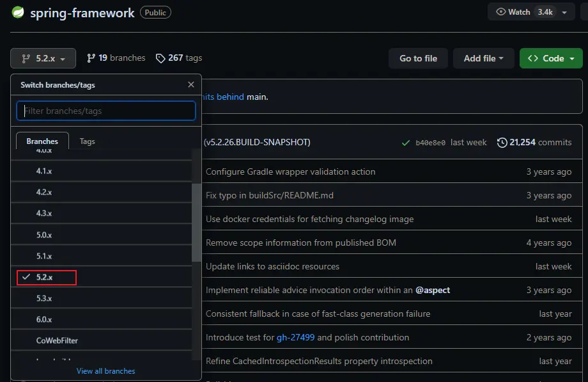The image size is (588, 382).
Task: Open the View all branches link
Action: point(105,370)
